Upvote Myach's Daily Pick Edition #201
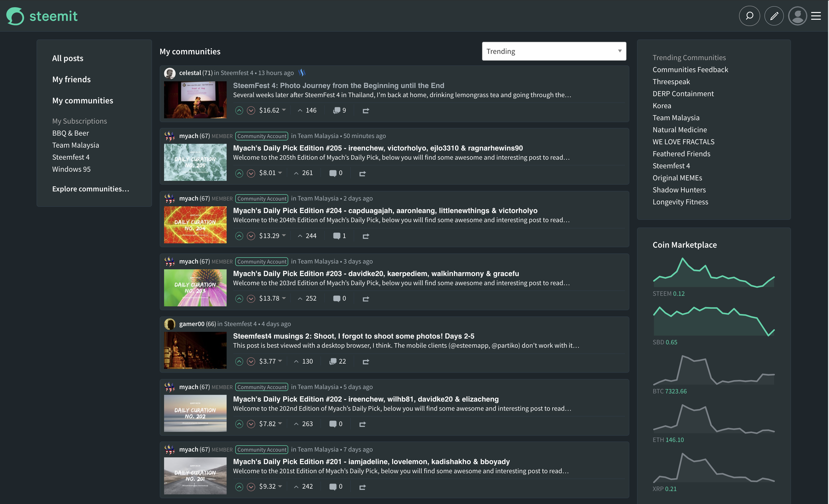 tap(239, 487)
